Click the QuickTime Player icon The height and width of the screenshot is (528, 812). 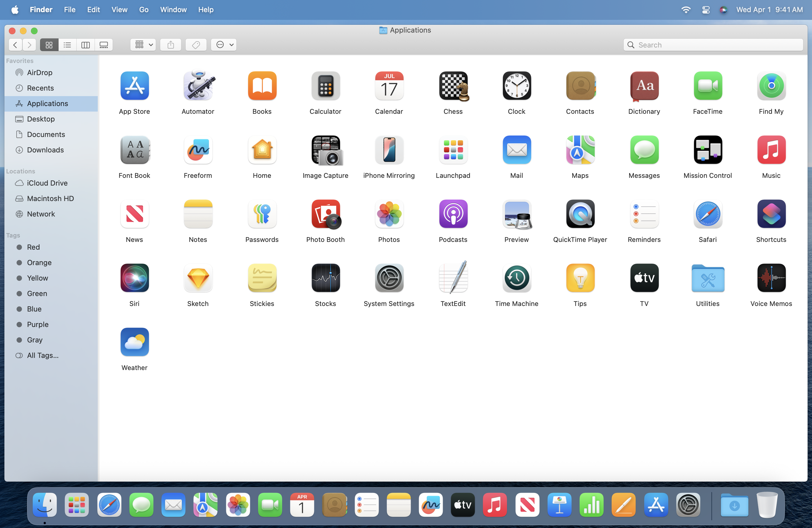(x=580, y=214)
